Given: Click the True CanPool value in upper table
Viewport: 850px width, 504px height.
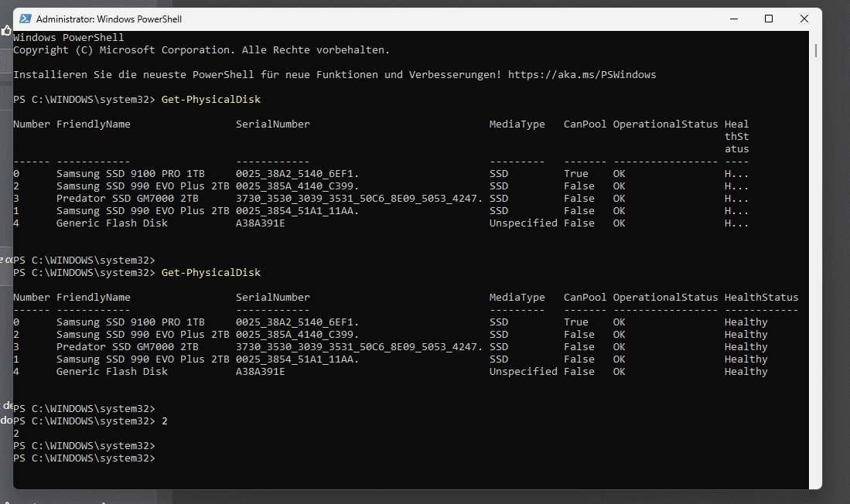Looking at the screenshot, I should 576,174.
